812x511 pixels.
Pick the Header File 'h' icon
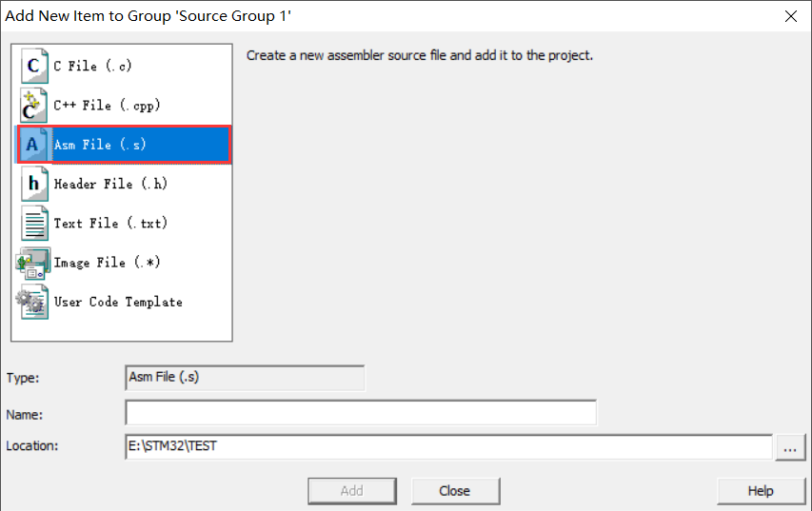(x=34, y=184)
